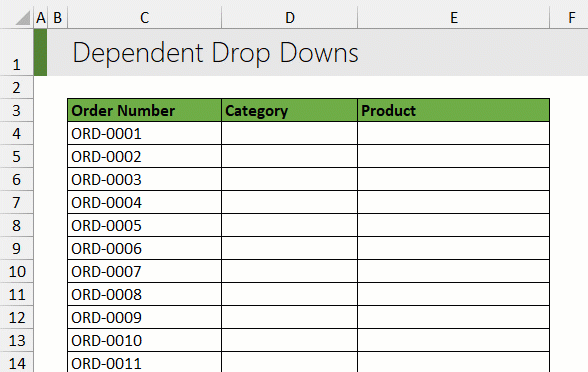The width and height of the screenshot is (588, 372).
Task: Click the Product cell for ORD-0009
Action: click(x=454, y=318)
